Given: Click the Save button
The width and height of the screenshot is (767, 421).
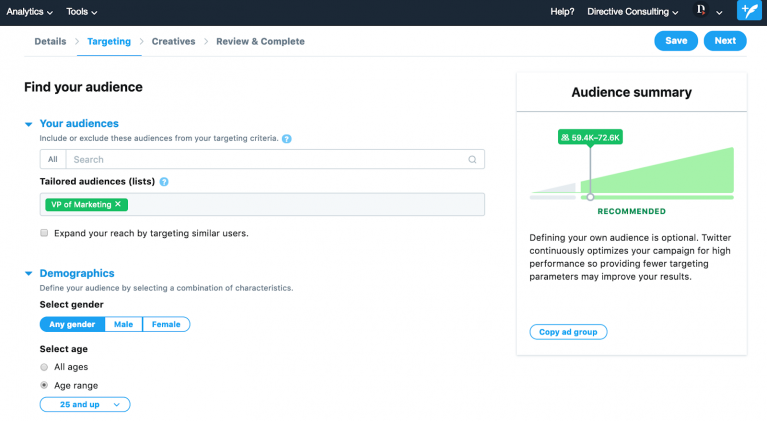Looking at the screenshot, I should tap(676, 41).
